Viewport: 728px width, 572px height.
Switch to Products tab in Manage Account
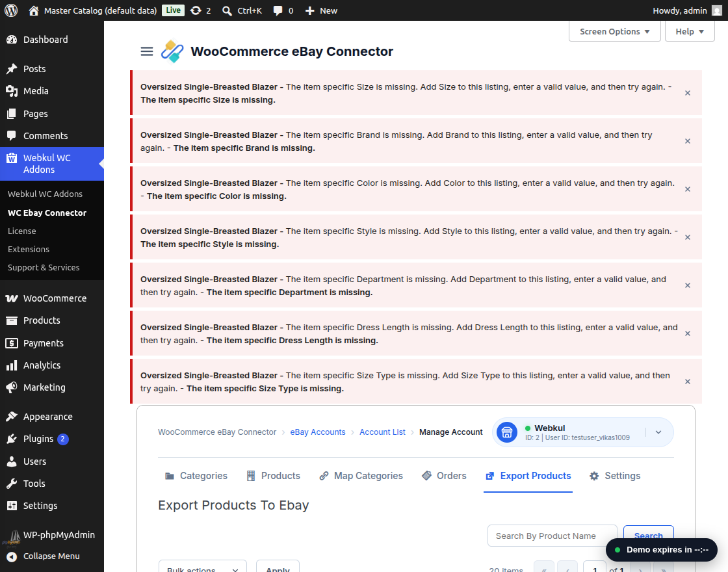[x=273, y=476]
